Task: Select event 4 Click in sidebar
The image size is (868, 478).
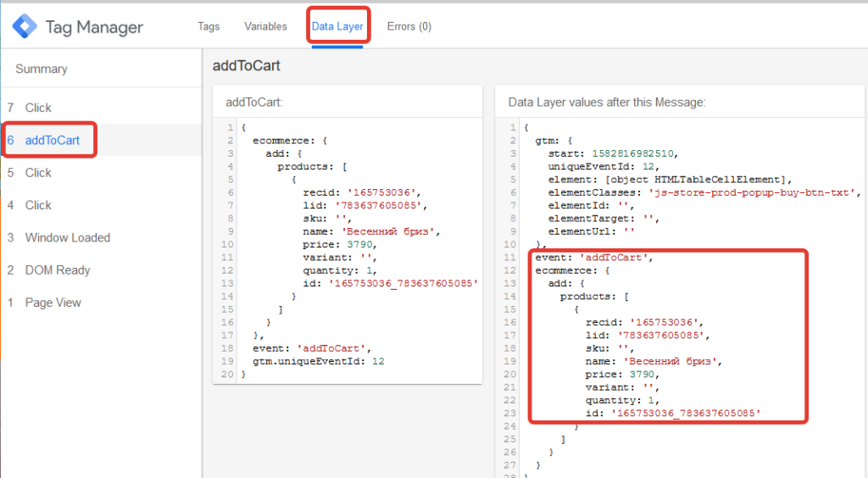Action: 101,205
